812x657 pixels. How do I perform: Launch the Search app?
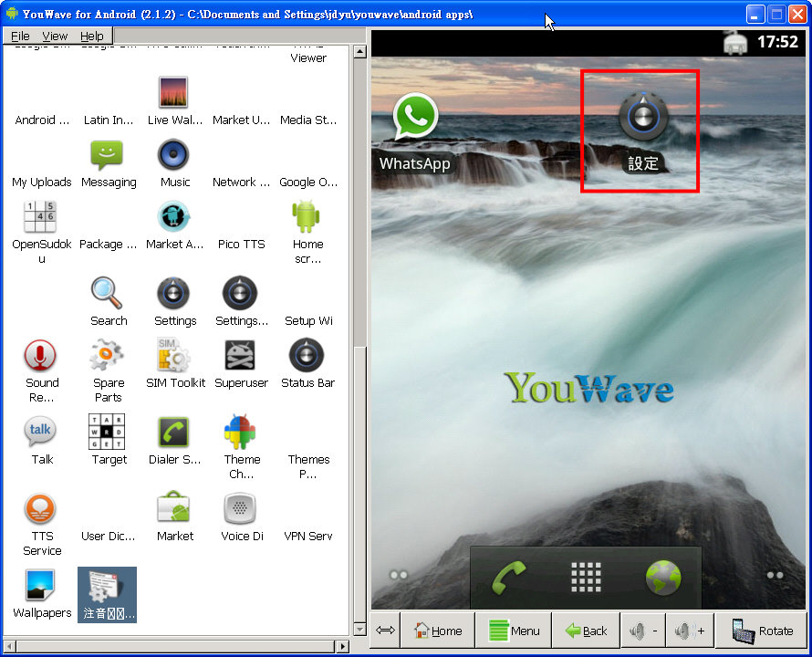tap(107, 293)
